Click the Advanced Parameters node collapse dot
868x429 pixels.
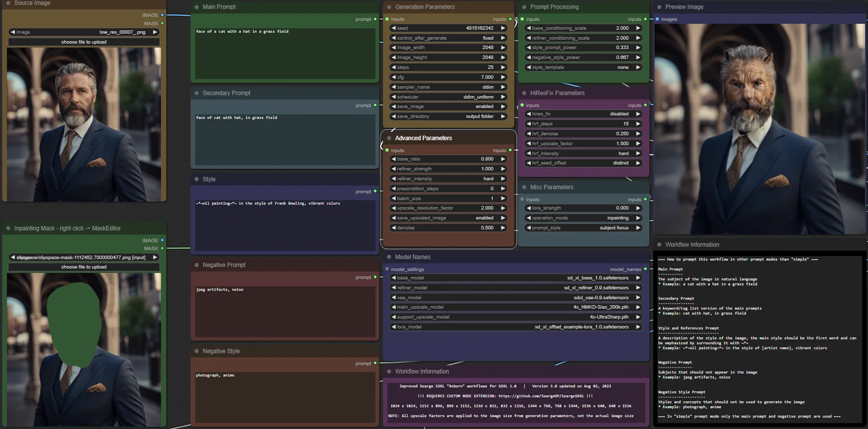coord(389,138)
